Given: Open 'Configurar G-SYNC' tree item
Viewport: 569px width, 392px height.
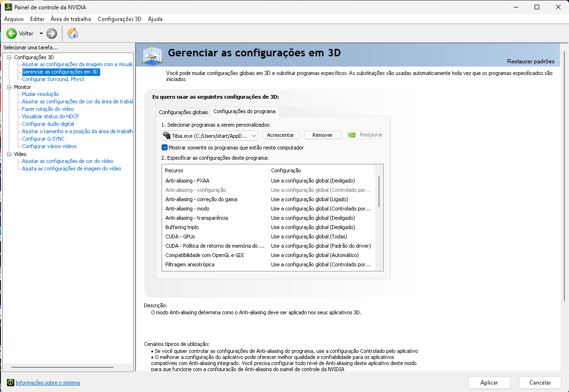Looking at the screenshot, I should click(43, 139).
